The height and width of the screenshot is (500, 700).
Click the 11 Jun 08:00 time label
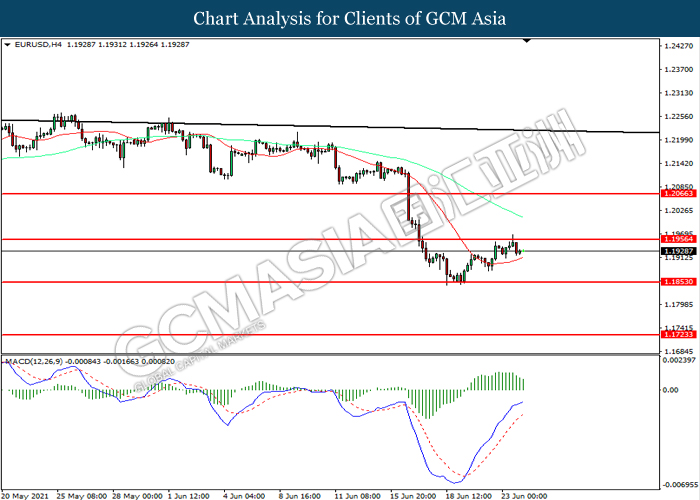pyautogui.click(x=357, y=496)
